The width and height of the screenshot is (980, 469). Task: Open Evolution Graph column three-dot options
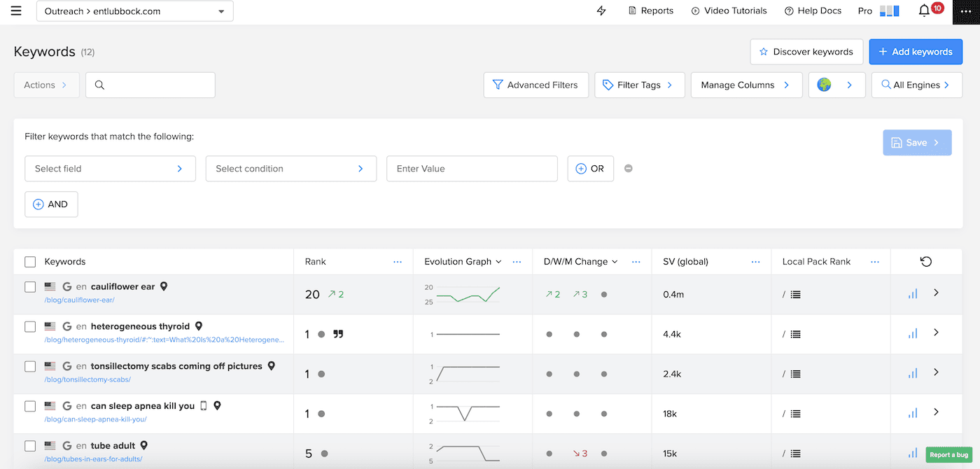[x=517, y=262]
